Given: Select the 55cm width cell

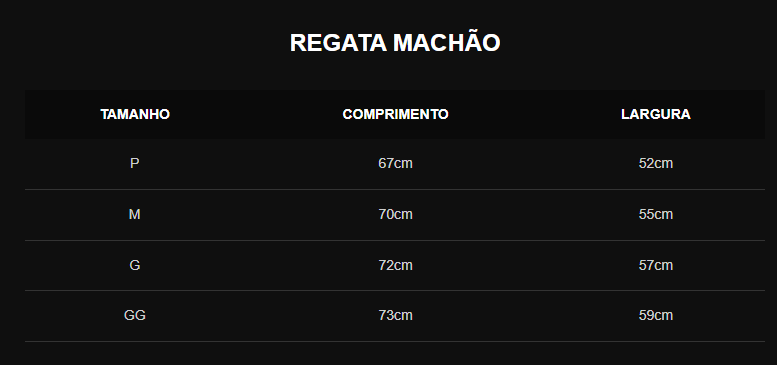Looking at the screenshot, I should pos(656,214).
